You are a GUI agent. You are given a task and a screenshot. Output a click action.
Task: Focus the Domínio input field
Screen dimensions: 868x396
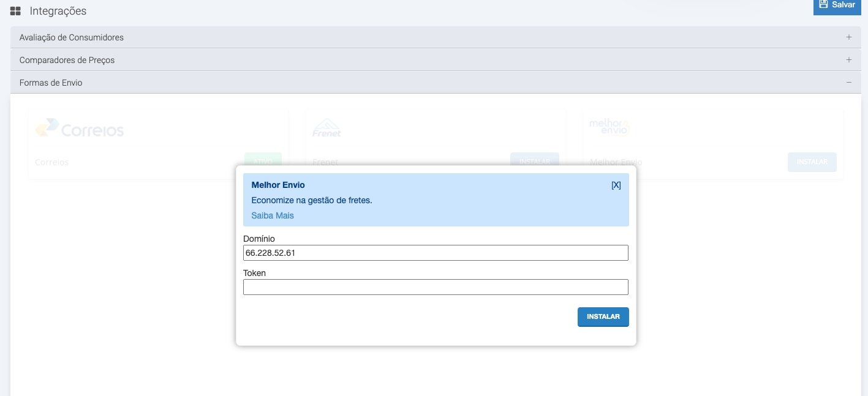(436, 253)
